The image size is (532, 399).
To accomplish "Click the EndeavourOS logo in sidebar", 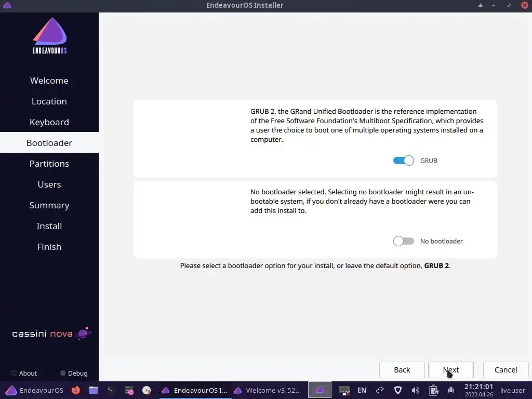I will (x=49, y=36).
